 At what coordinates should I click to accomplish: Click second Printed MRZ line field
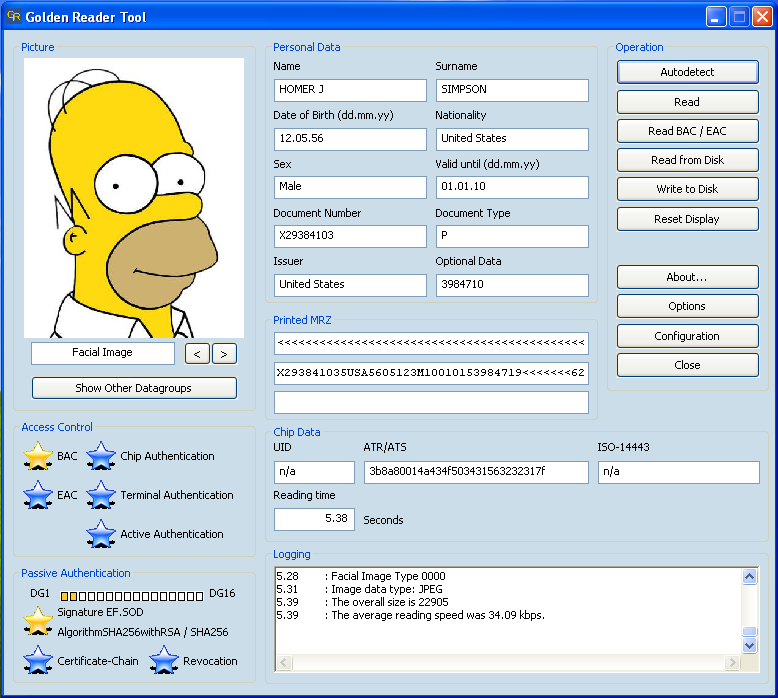[x=431, y=373]
